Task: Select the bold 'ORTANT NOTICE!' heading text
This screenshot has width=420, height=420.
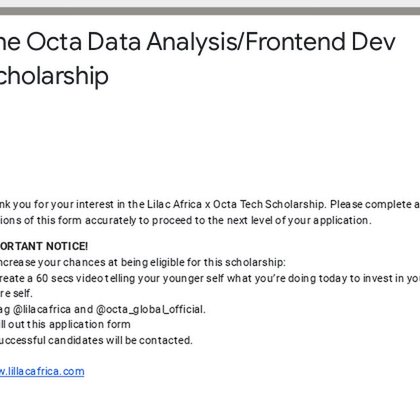Action: click(44, 246)
